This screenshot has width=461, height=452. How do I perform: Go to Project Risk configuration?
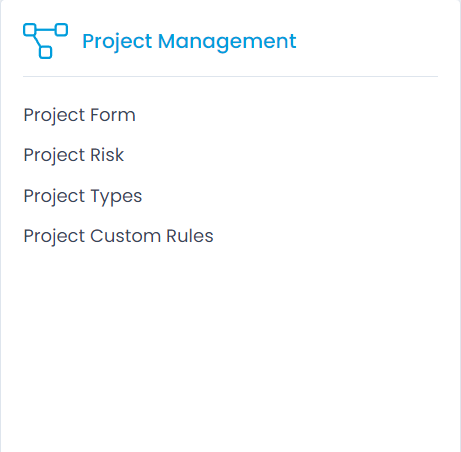click(74, 156)
